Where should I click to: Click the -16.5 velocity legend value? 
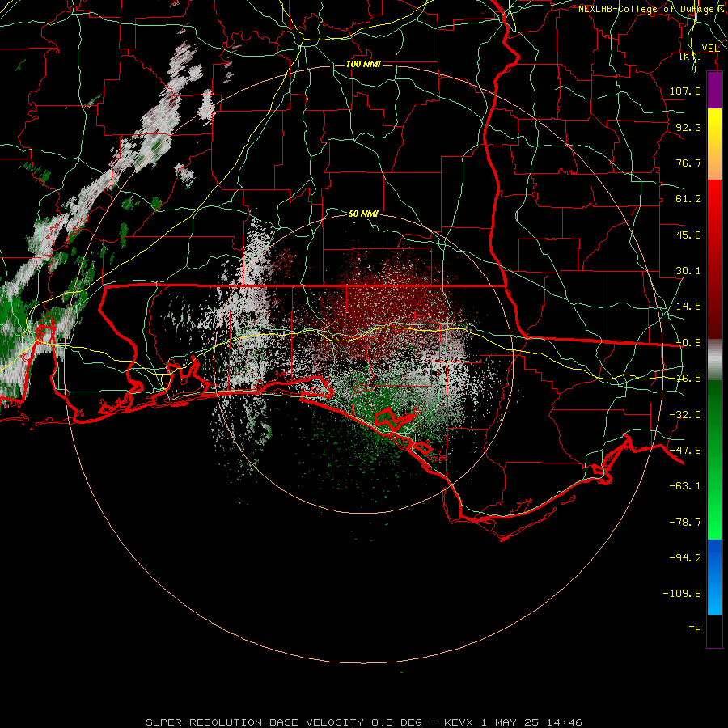tap(688, 379)
